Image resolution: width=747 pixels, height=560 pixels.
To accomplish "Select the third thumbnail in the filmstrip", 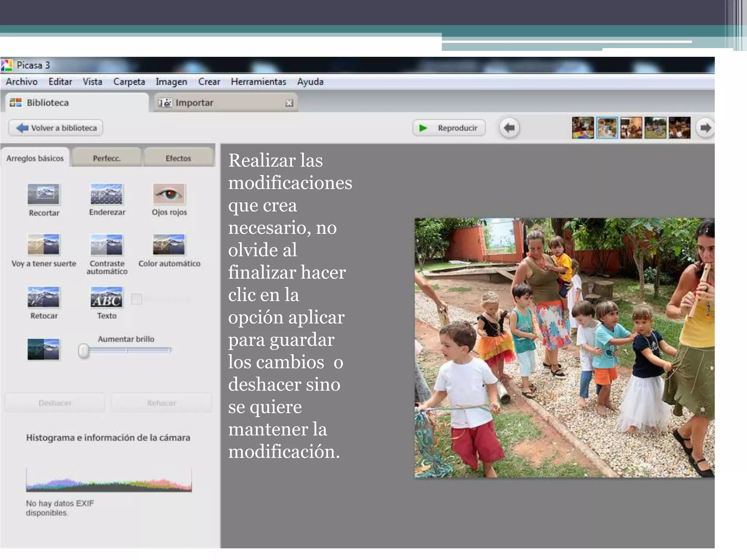I will [631, 128].
